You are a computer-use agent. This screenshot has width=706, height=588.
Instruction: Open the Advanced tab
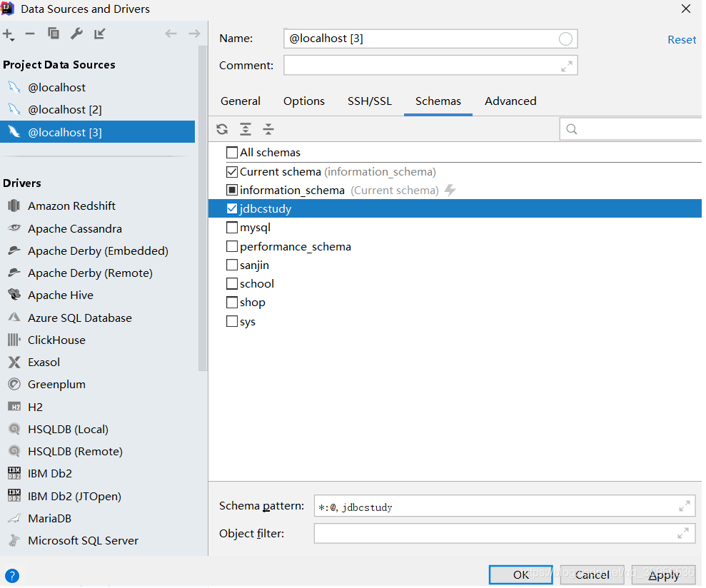[x=510, y=101]
